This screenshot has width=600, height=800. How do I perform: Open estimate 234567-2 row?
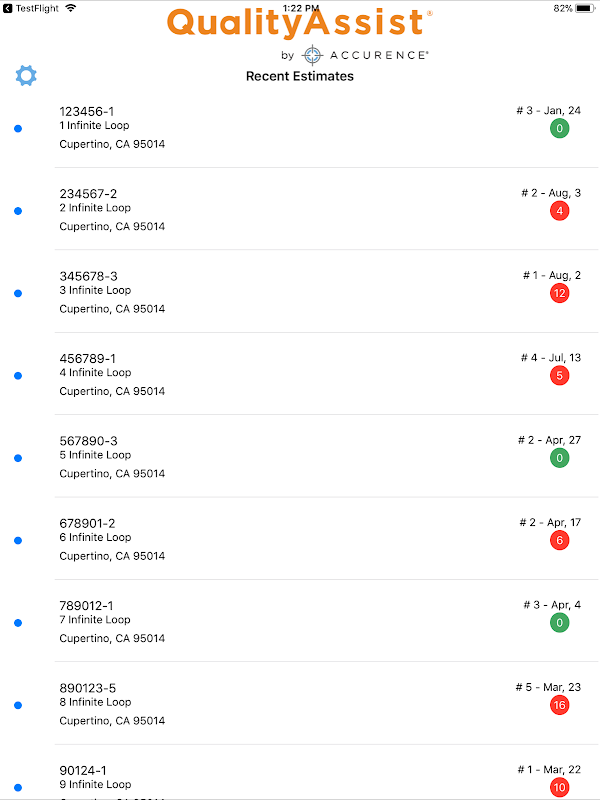(327, 209)
